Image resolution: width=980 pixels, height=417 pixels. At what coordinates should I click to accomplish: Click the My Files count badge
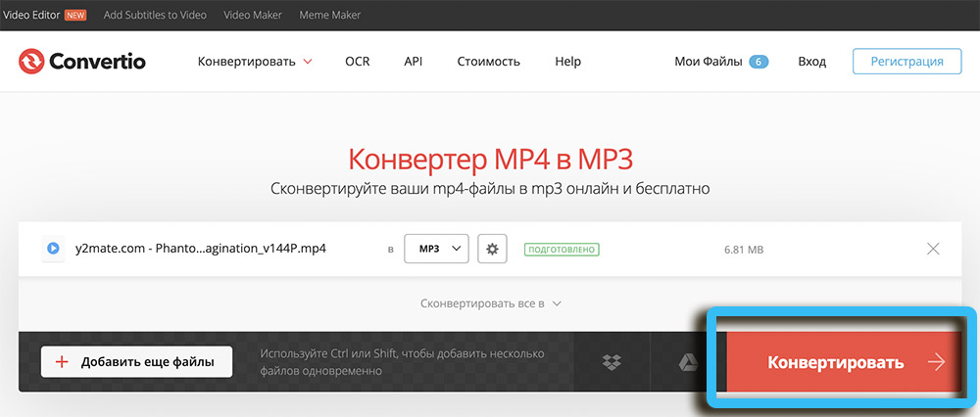click(759, 62)
